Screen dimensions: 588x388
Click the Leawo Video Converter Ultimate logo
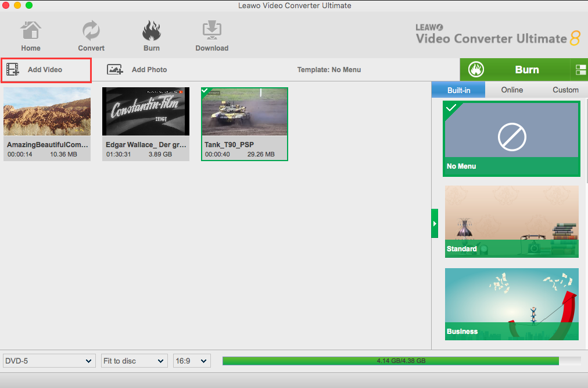click(x=499, y=35)
